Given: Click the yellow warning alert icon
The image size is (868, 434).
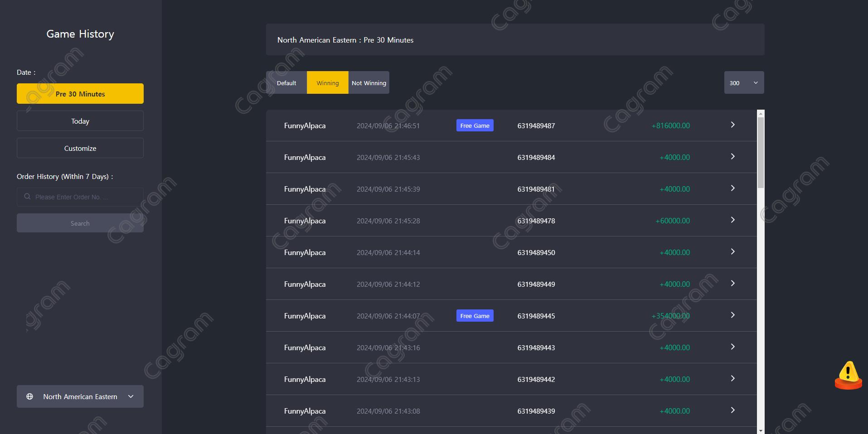Looking at the screenshot, I should click(848, 375).
